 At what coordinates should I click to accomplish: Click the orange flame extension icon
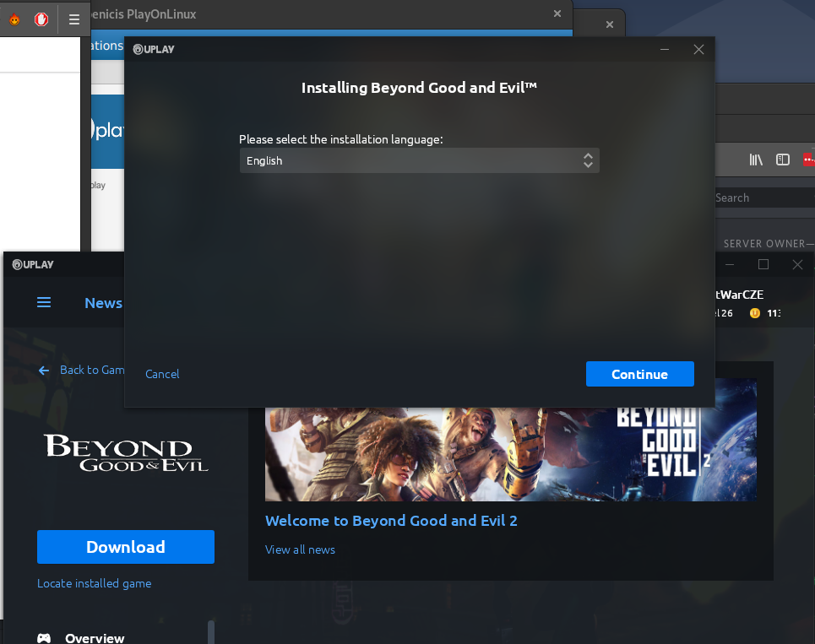pos(14,19)
